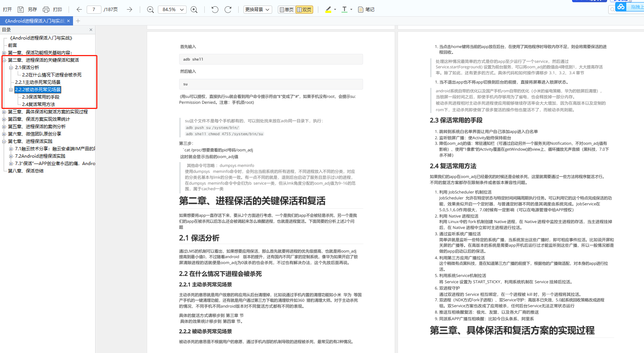The width and height of the screenshot is (644, 353).
Task: Click the zoom out magnifier icon
Action: tap(150, 10)
